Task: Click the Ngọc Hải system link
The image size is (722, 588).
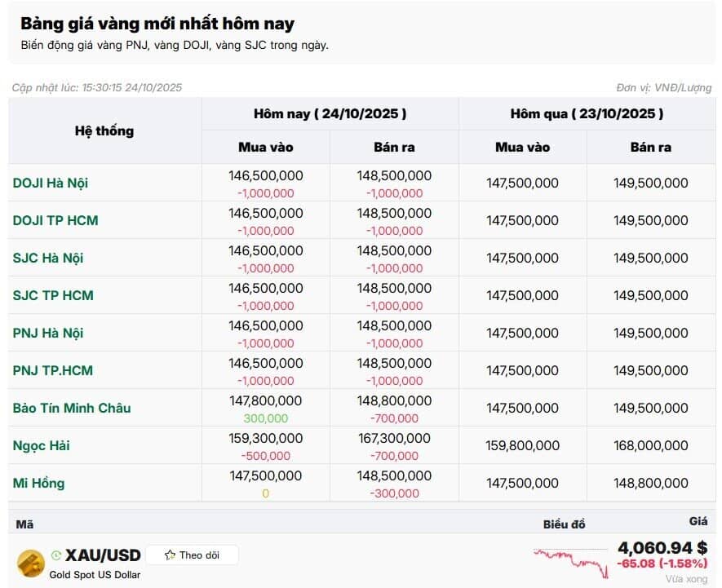Action: pos(39,445)
